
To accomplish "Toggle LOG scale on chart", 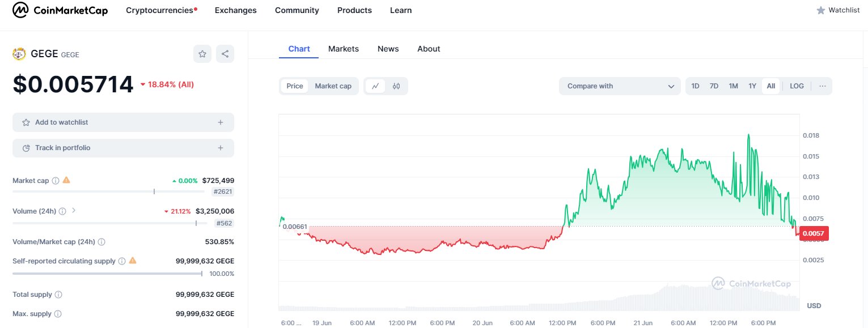I will (797, 86).
